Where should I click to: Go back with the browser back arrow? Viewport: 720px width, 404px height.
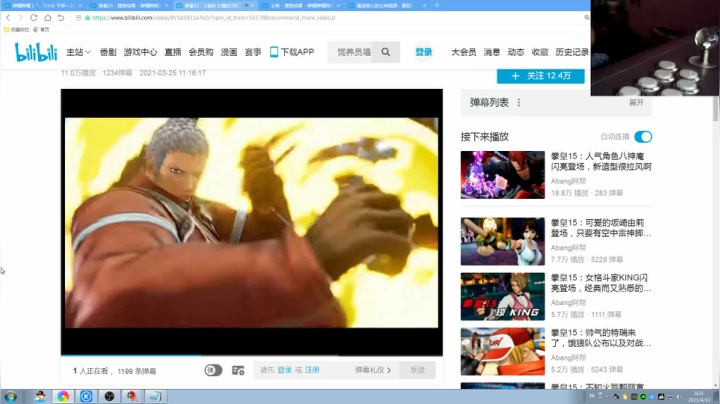coord(8,17)
